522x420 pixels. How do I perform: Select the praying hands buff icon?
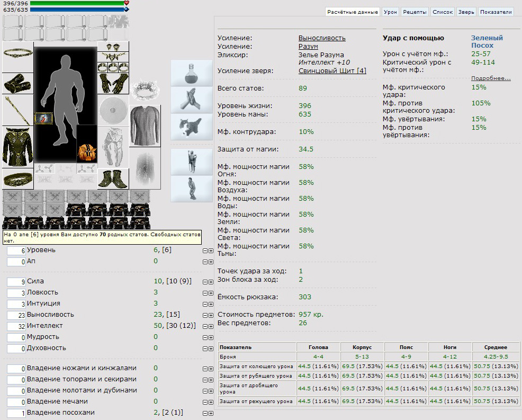pyautogui.click(x=192, y=100)
